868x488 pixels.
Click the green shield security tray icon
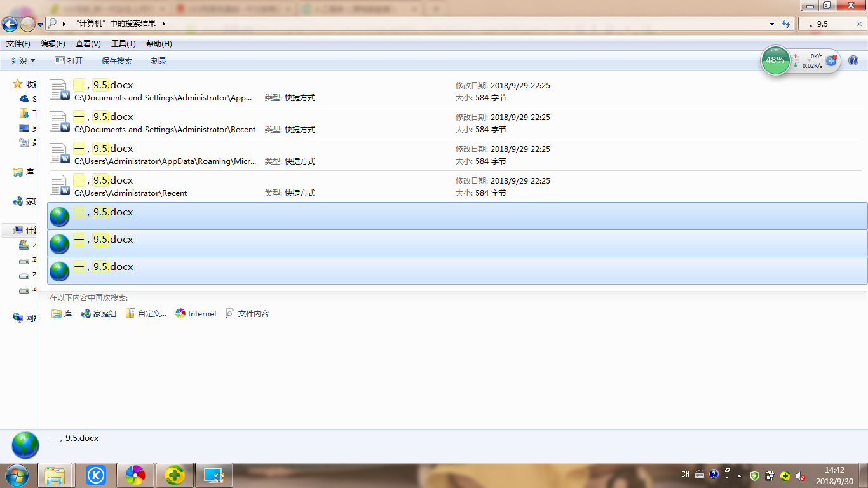coord(754,475)
